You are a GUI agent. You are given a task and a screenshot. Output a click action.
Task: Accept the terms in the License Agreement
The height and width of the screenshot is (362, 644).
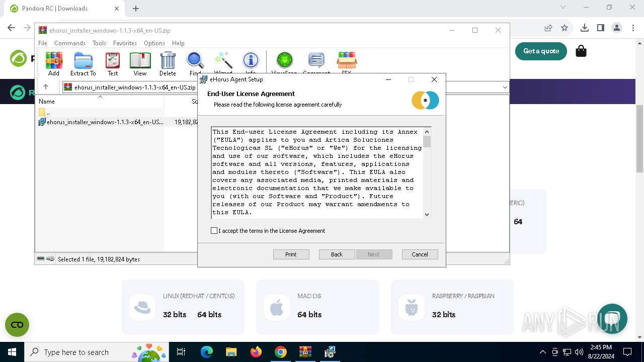click(214, 231)
